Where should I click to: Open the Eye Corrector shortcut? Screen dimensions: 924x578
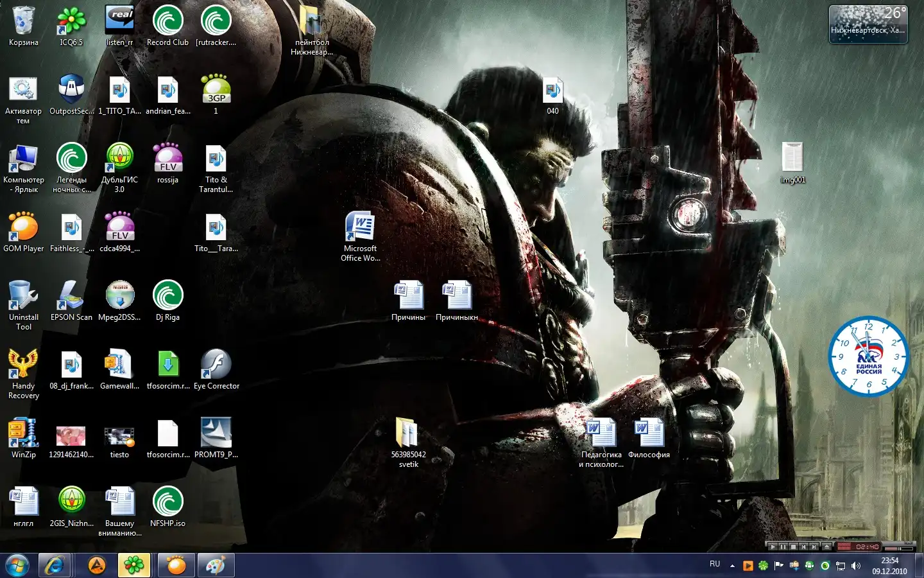point(216,365)
